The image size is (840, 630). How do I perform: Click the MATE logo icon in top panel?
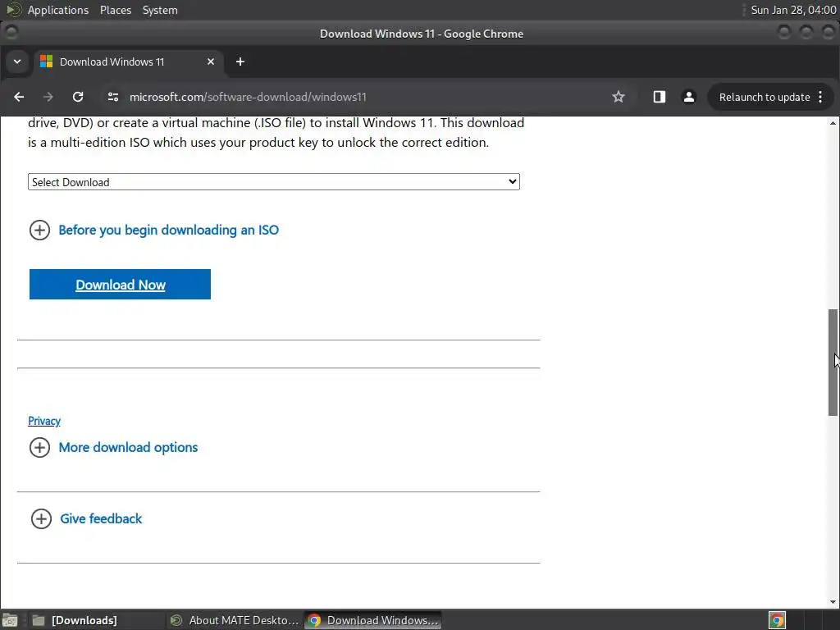tap(13, 10)
